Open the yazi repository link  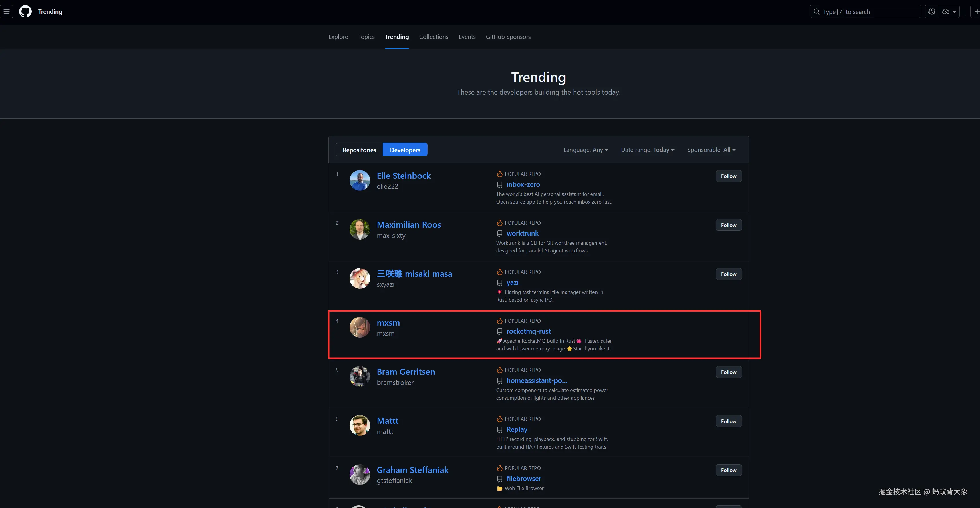pyautogui.click(x=512, y=282)
